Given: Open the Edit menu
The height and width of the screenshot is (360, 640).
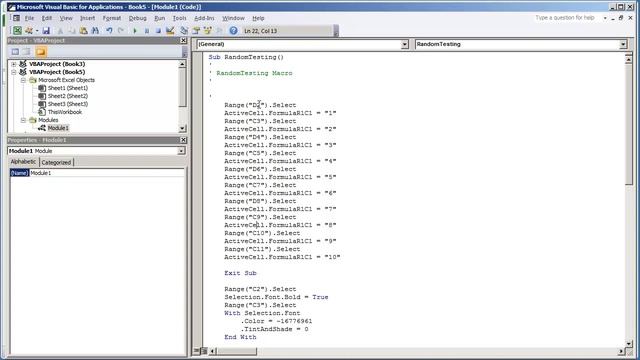Looking at the screenshot, I should (x=47, y=18).
